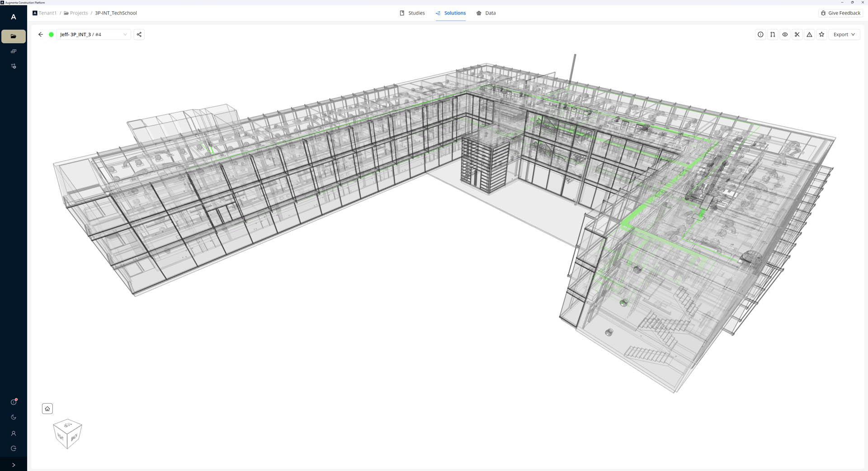
Task: Share the solution via share icon
Action: (x=139, y=34)
